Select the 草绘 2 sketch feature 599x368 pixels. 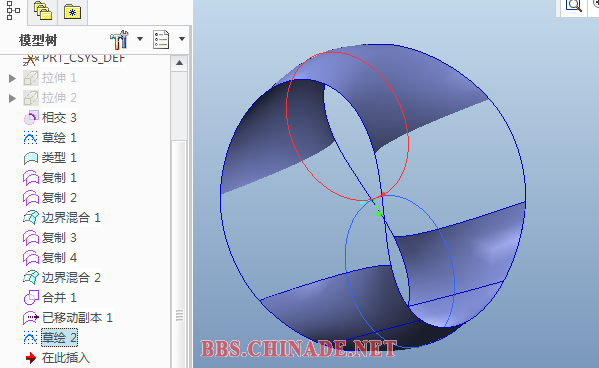[59, 337]
